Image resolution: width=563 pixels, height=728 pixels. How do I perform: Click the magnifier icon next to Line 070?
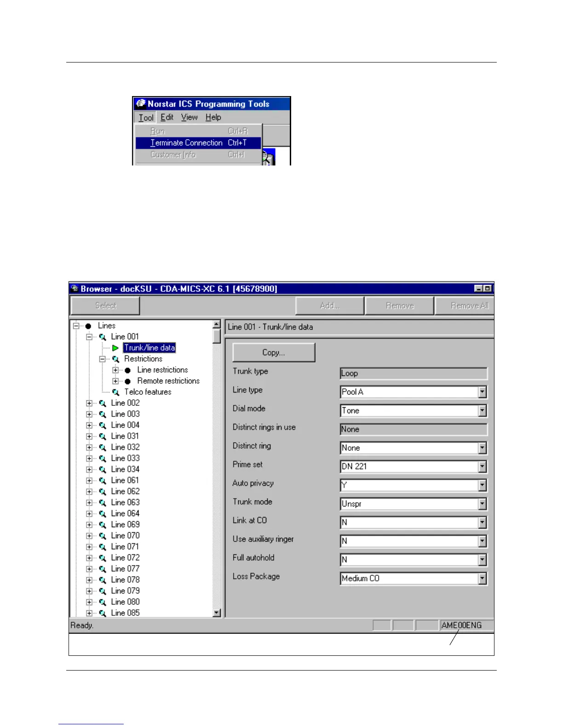point(103,535)
